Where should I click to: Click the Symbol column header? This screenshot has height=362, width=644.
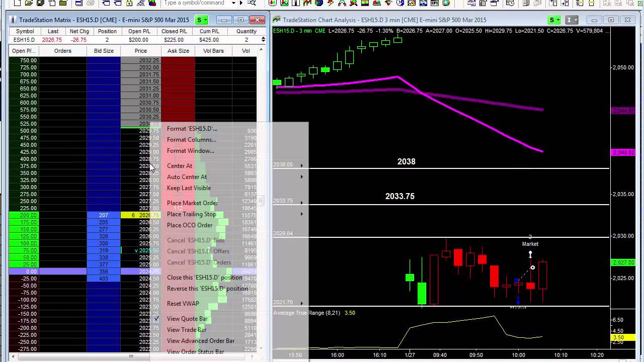pos(25,31)
